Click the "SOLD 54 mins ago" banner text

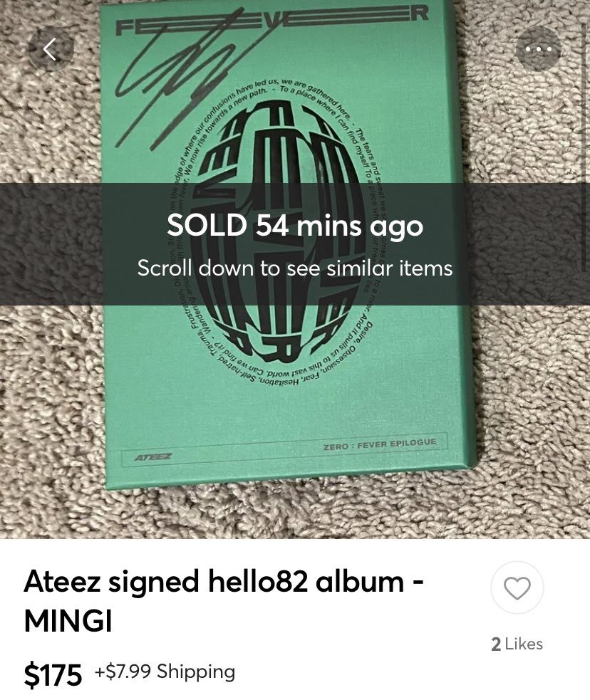[x=295, y=225]
